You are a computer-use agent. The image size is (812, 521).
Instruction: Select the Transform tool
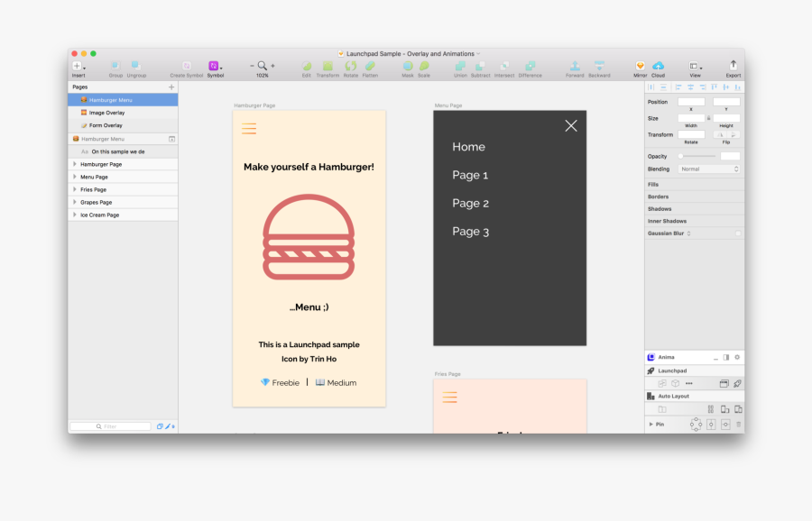(x=328, y=66)
